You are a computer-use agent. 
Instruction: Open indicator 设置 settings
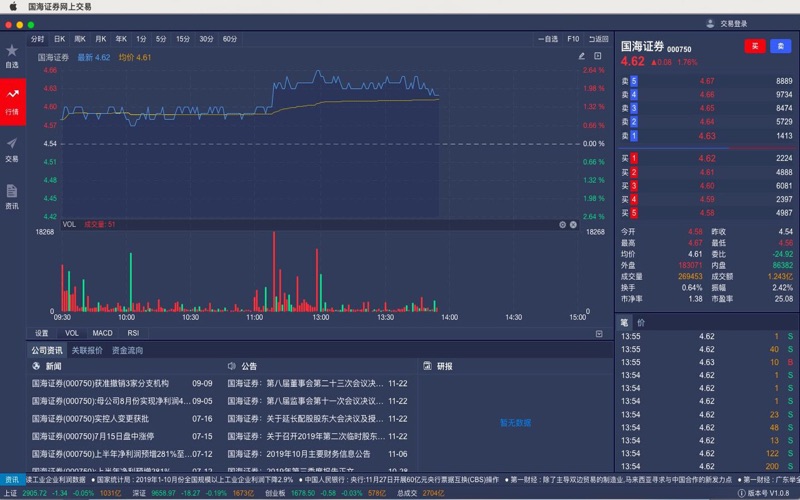[x=42, y=333]
